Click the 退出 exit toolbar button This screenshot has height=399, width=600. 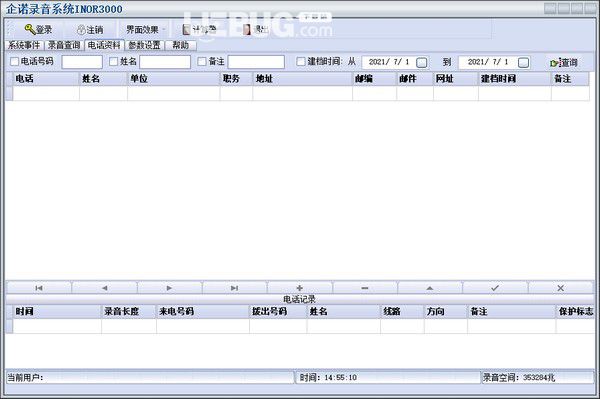point(256,29)
